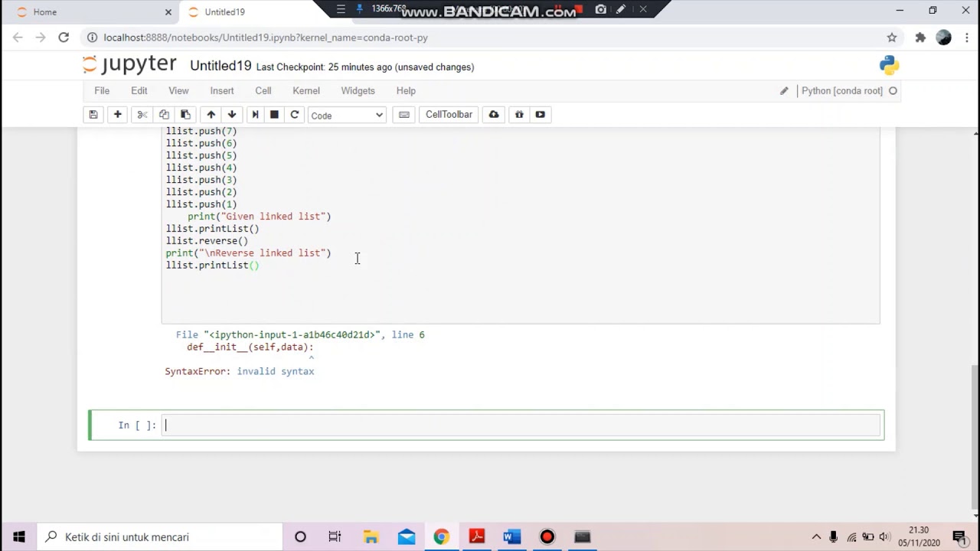The width and height of the screenshot is (980, 551).
Task: Open Chrome extensions puzzle icon
Action: [920, 37]
